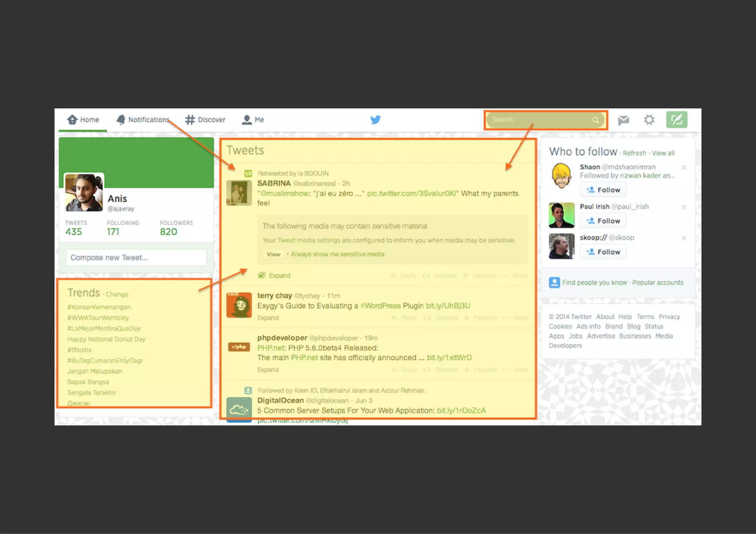Open the settings gear menu
Image resolution: width=756 pixels, height=534 pixels.
click(x=649, y=120)
